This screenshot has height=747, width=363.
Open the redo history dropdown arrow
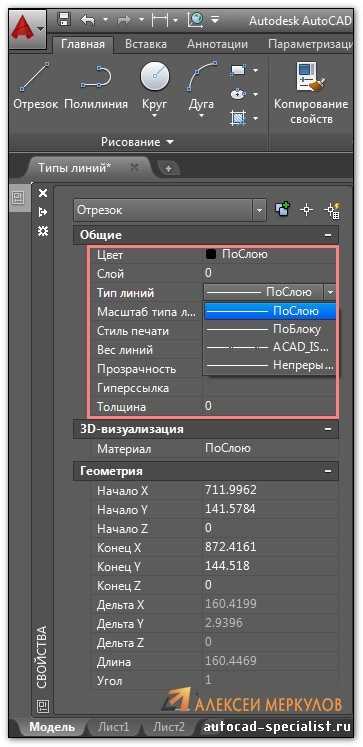[x=141, y=20]
